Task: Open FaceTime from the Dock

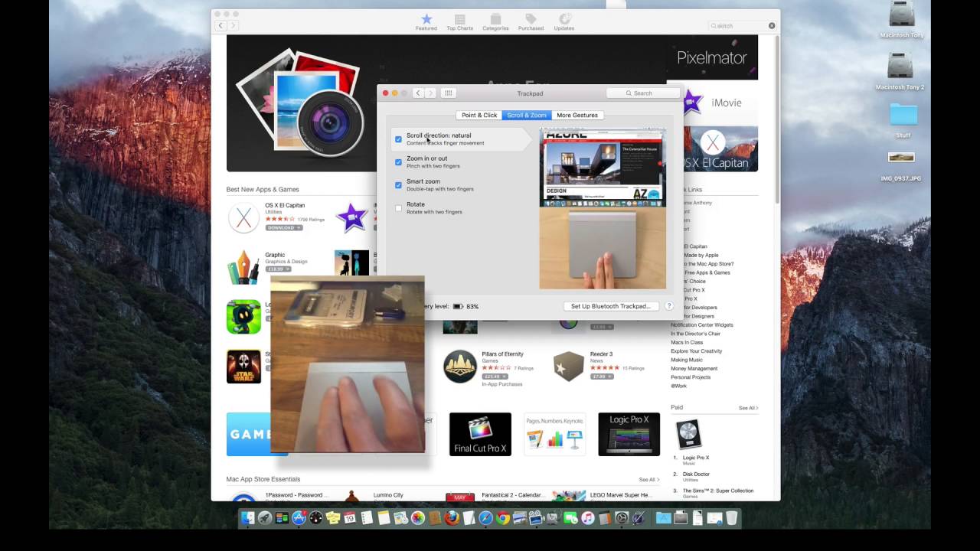Action: [570, 518]
